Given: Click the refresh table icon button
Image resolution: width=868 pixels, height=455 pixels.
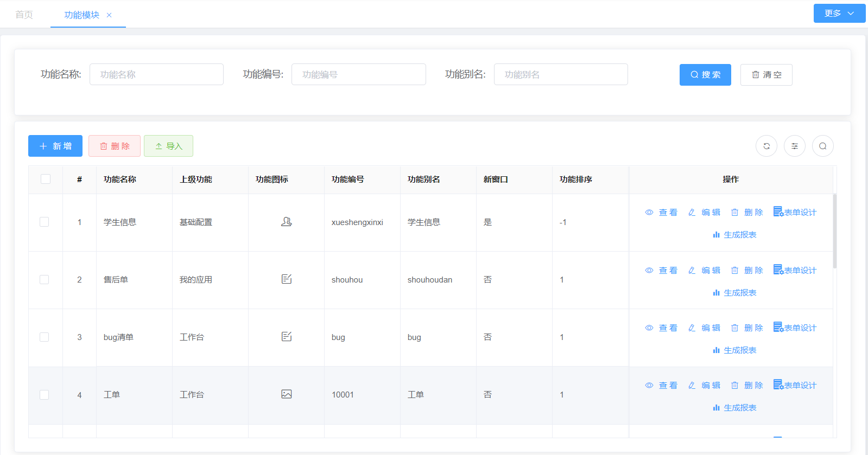Looking at the screenshot, I should [766, 146].
